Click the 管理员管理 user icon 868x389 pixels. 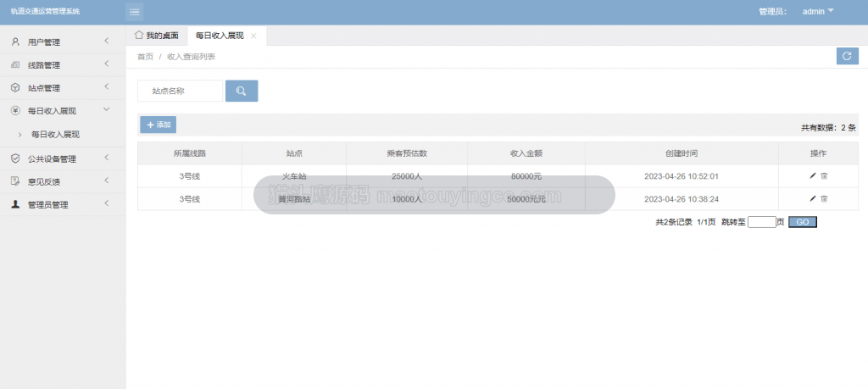15,204
